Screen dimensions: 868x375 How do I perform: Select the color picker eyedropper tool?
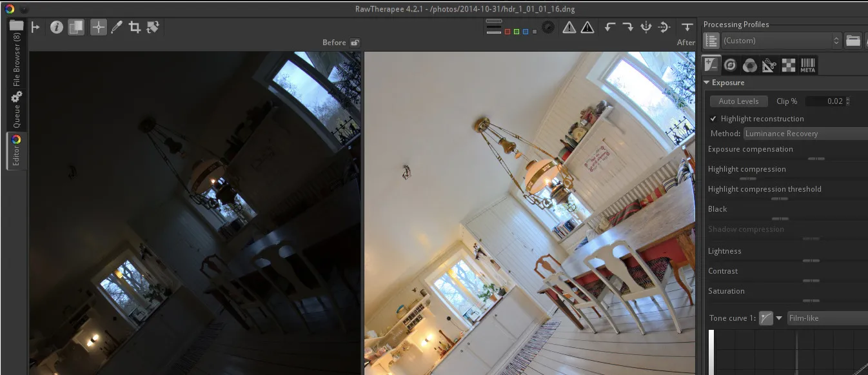(x=116, y=28)
